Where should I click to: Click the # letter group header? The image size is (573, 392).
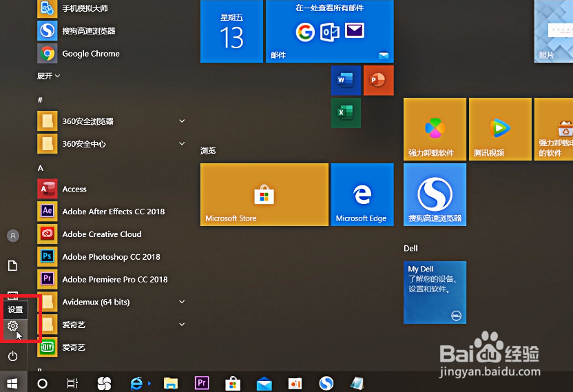click(x=40, y=100)
